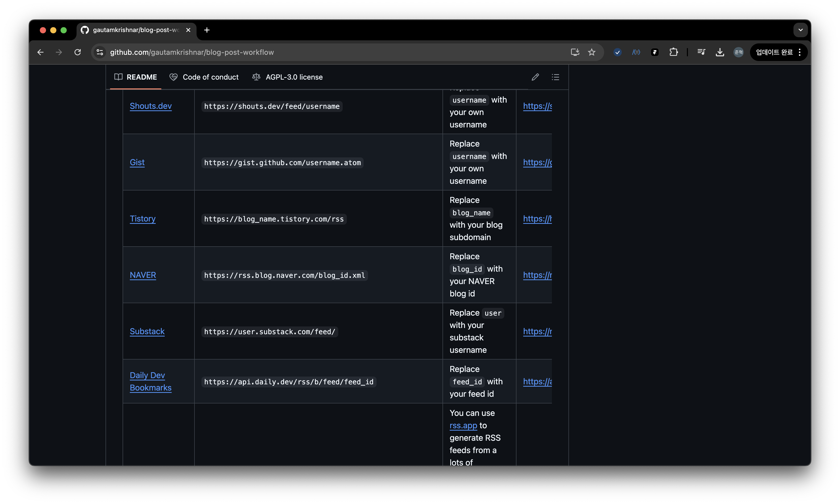Click the https://shouts.dev/feed/username code text
Viewport: 840px width, 504px height.
pos(272,106)
